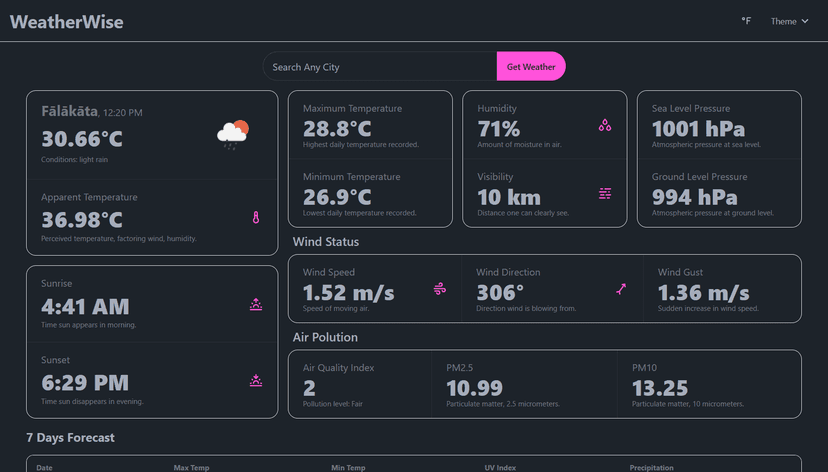
Task: Click the thermometer icon beside Apparent Temperature
Action: pyautogui.click(x=256, y=218)
